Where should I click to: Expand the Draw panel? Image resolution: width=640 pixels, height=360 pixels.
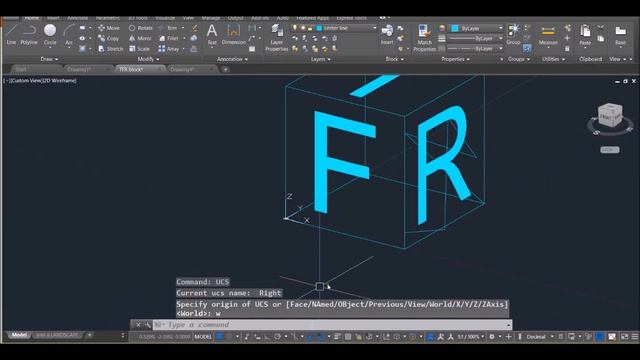point(49,59)
